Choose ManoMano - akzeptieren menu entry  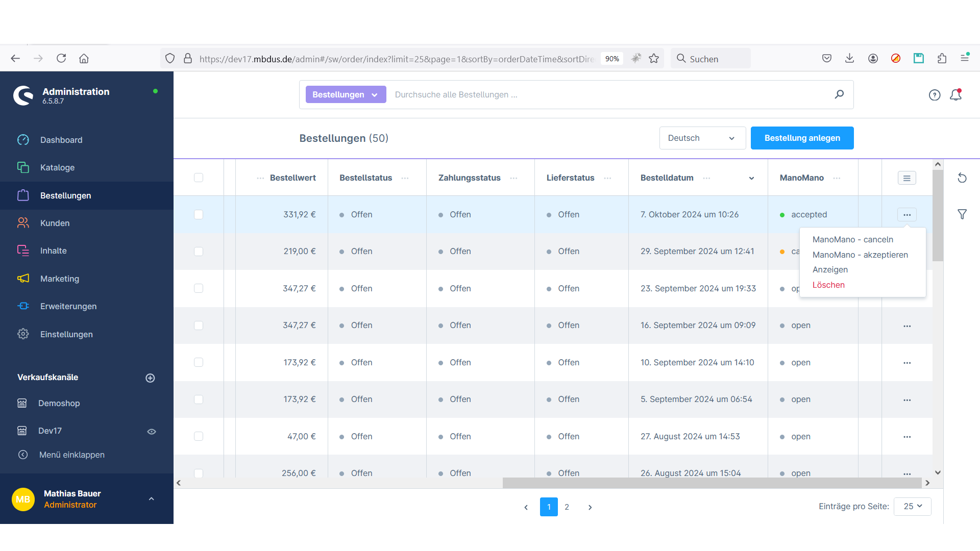860,255
